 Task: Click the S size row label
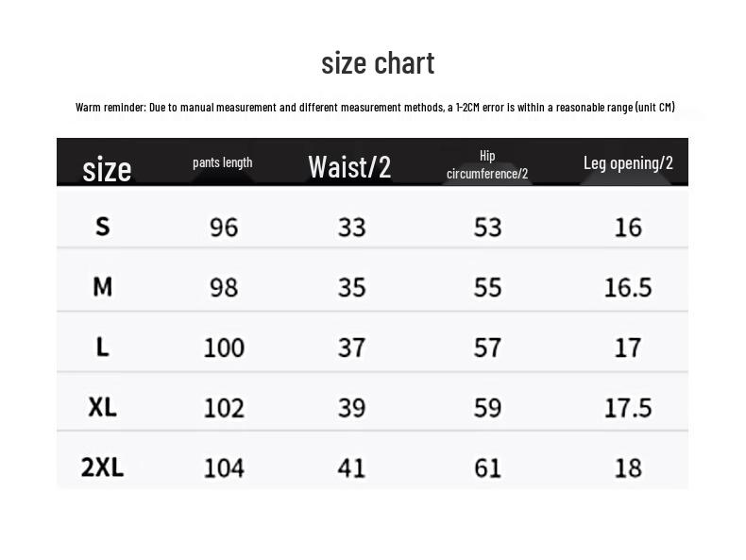[103, 226]
